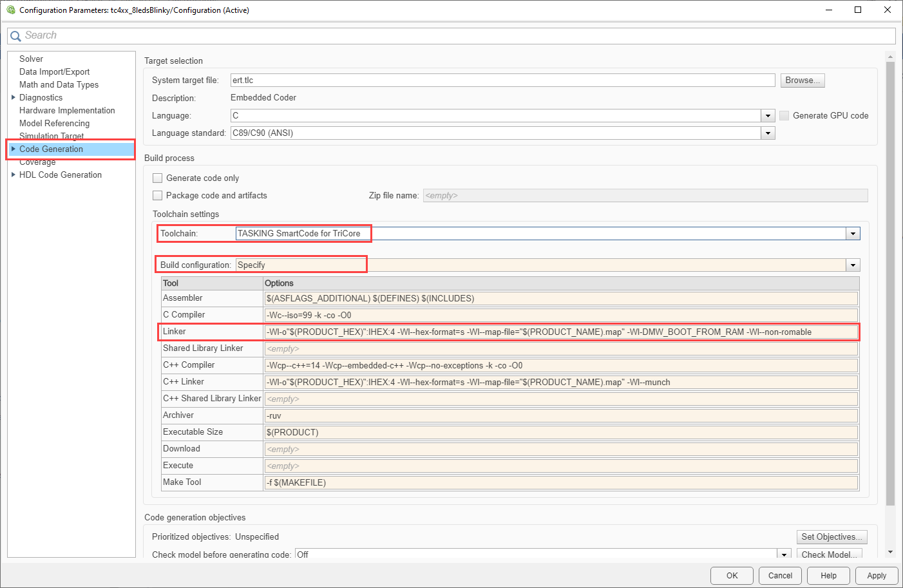Open the Coverage settings pane

pos(37,162)
